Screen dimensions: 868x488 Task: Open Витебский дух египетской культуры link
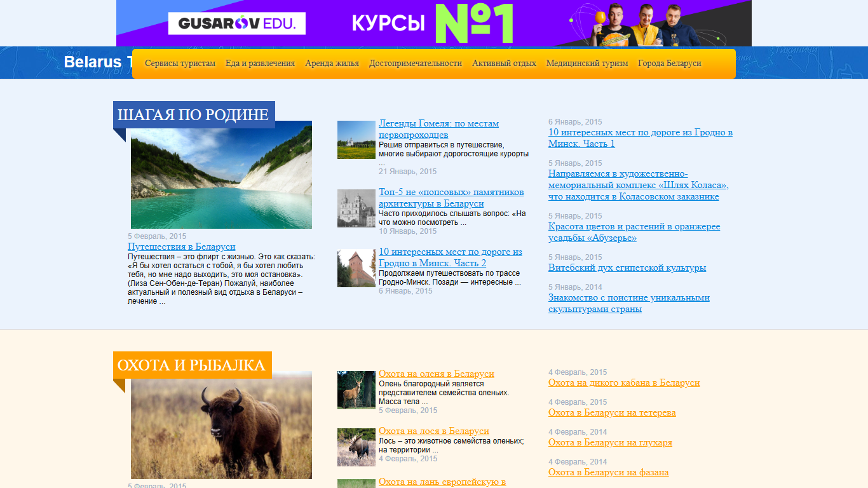pos(627,268)
